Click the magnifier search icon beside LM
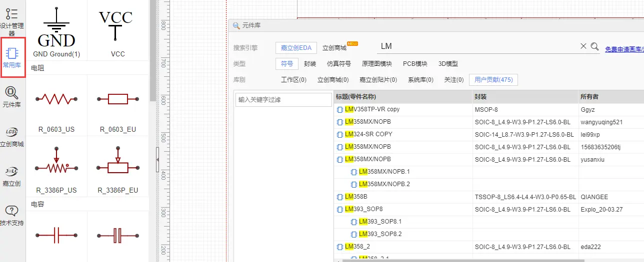The height and width of the screenshot is (262, 644). [594, 46]
